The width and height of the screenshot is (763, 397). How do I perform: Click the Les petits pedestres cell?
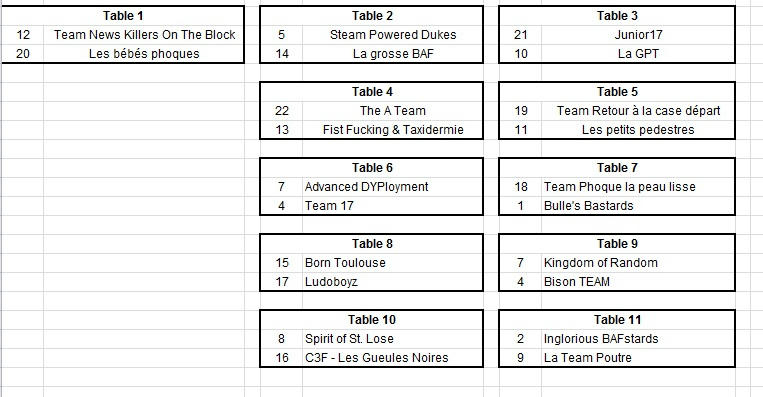[x=638, y=129]
